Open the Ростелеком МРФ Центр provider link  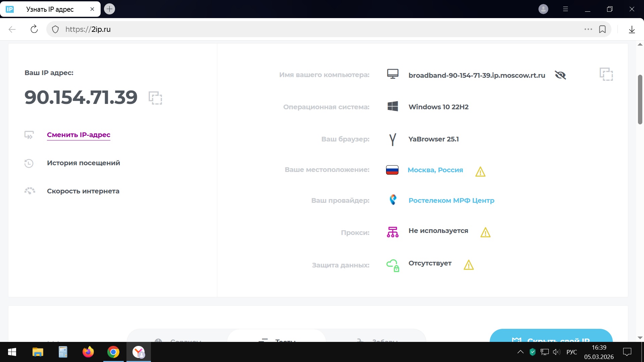click(x=451, y=200)
